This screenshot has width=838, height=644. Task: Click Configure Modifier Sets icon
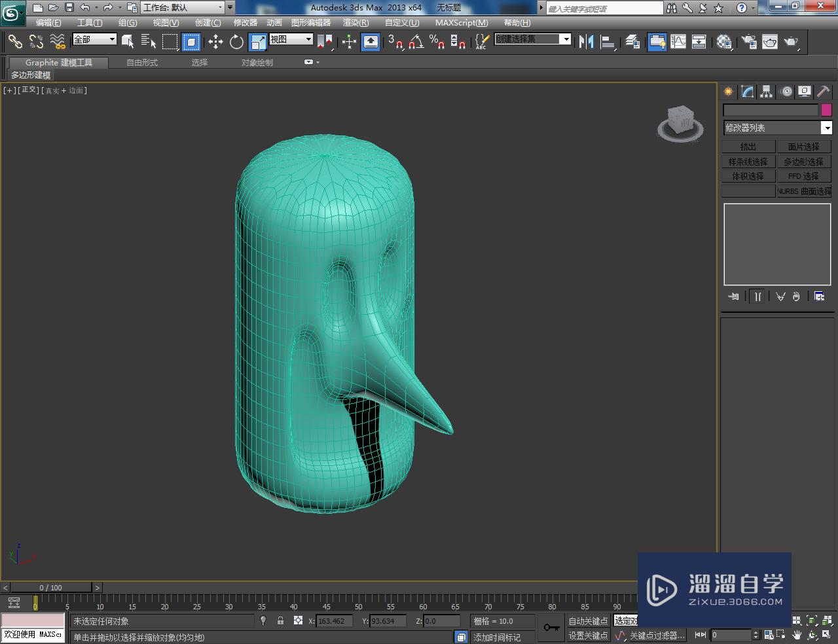tap(819, 296)
